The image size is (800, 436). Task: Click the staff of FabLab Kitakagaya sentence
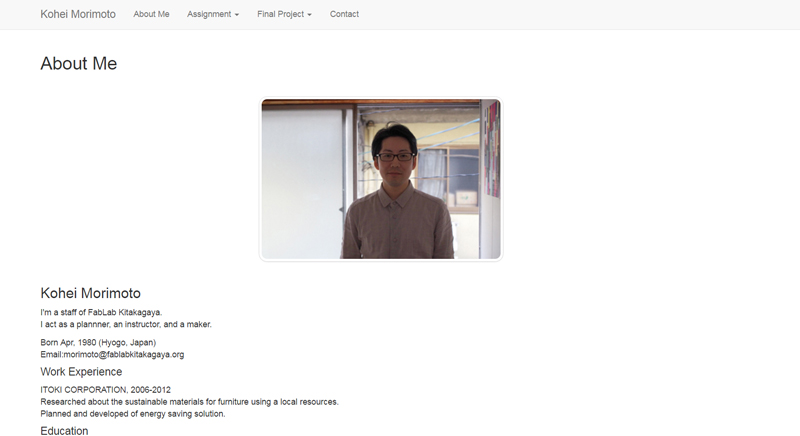(x=101, y=312)
